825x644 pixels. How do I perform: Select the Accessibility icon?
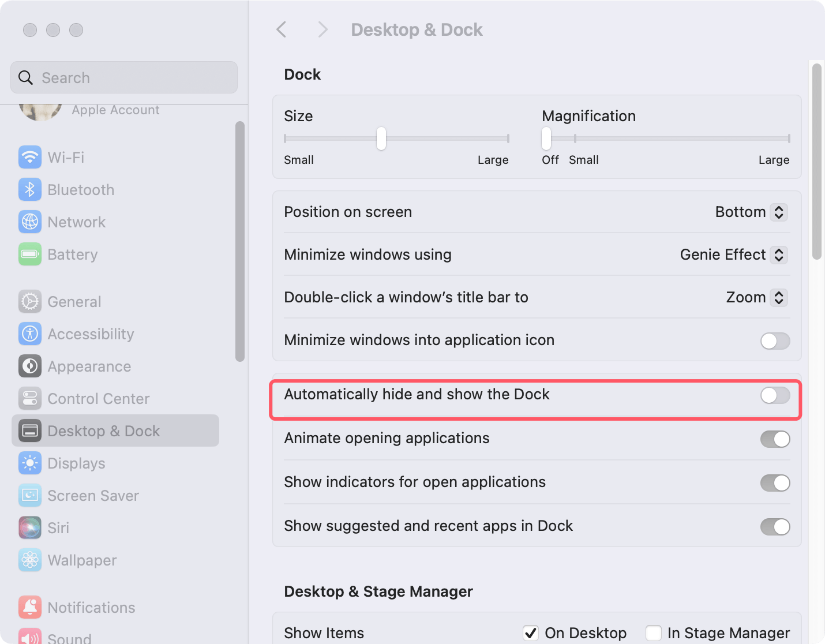29,334
